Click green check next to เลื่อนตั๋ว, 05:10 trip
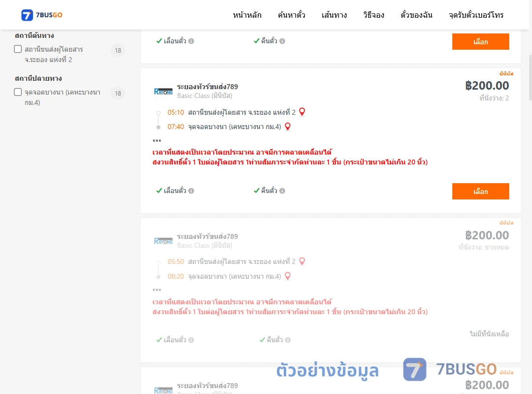Viewport: 532px width, 394px height. coord(159,191)
